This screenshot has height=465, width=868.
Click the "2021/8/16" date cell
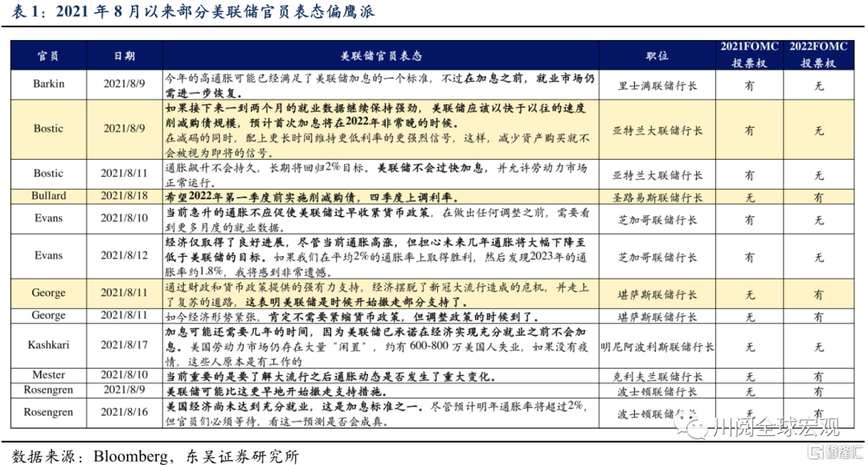[x=125, y=413]
